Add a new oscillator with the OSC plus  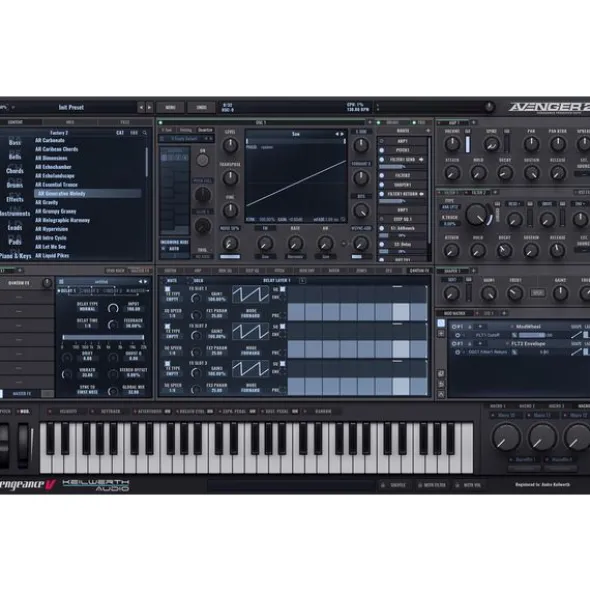click(369, 122)
